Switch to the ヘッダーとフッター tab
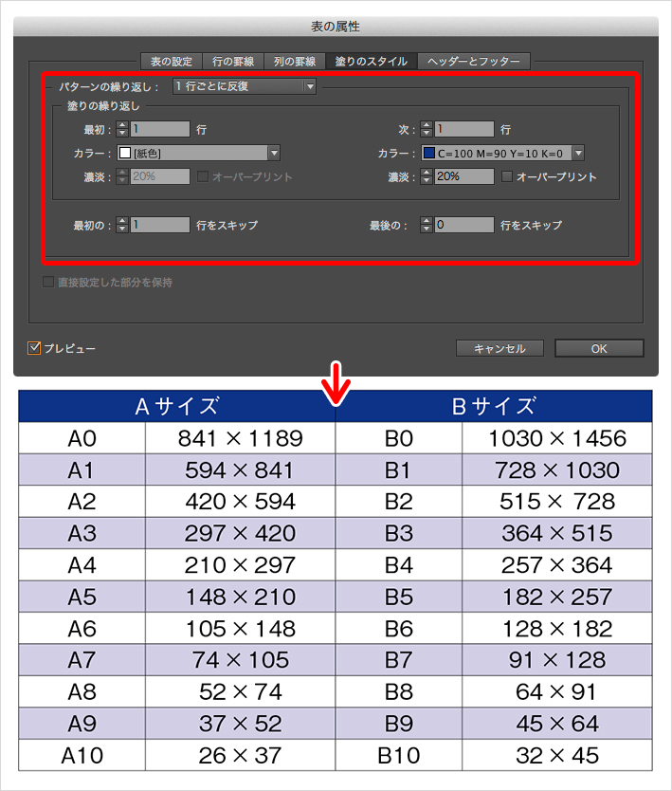672x791 pixels. point(474,61)
